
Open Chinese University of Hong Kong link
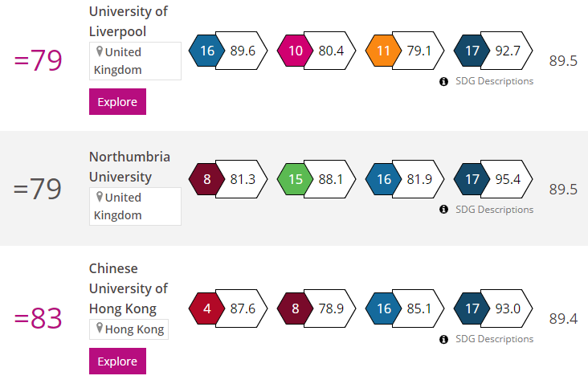(129, 288)
